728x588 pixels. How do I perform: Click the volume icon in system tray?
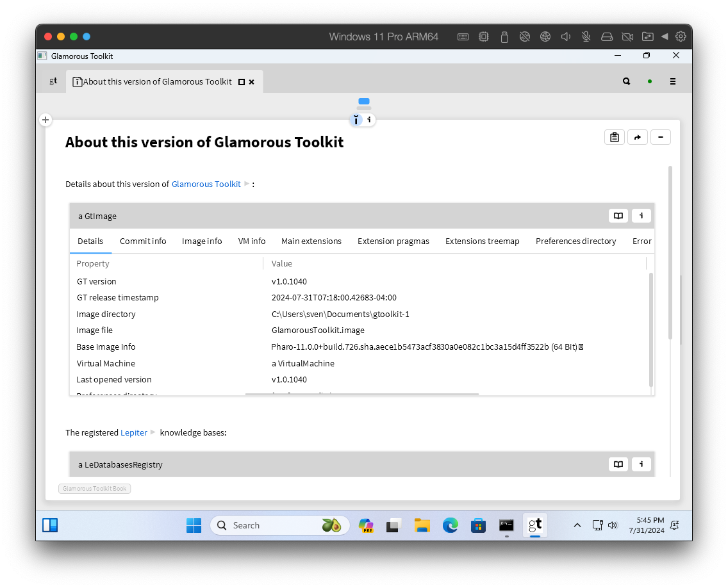tap(613, 525)
